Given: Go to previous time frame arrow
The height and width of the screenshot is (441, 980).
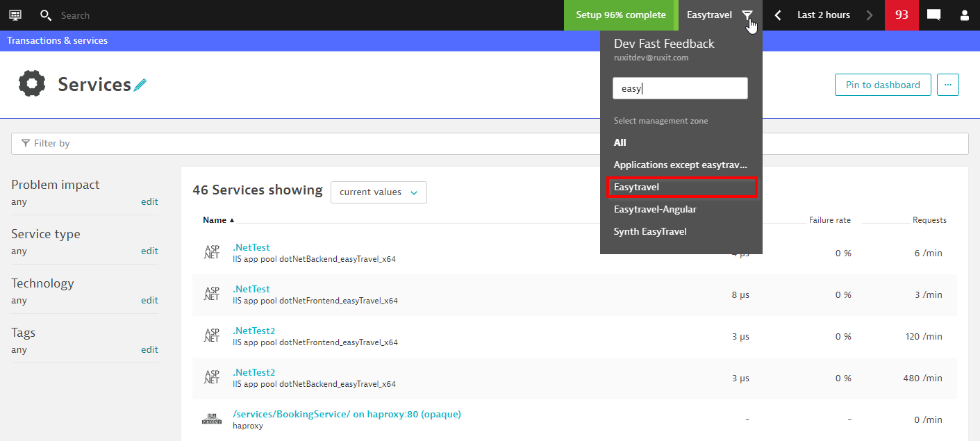Looking at the screenshot, I should click(778, 15).
